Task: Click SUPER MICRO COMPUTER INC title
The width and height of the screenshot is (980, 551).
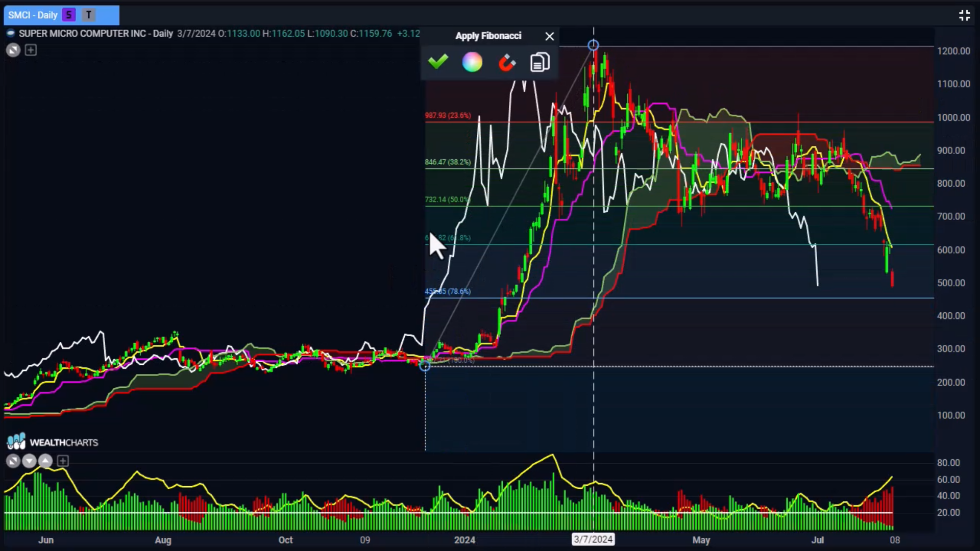Action: [x=82, y=34]
